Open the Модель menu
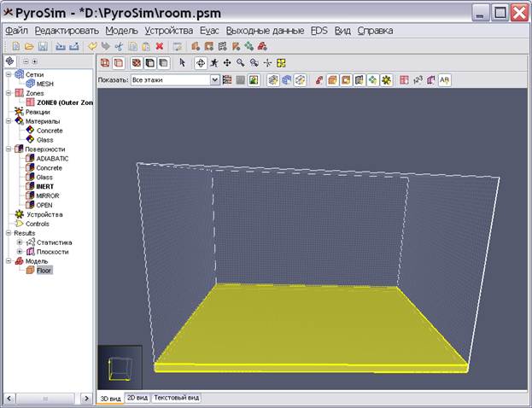Viewport: 532px width, 408px height. (121, 31)
